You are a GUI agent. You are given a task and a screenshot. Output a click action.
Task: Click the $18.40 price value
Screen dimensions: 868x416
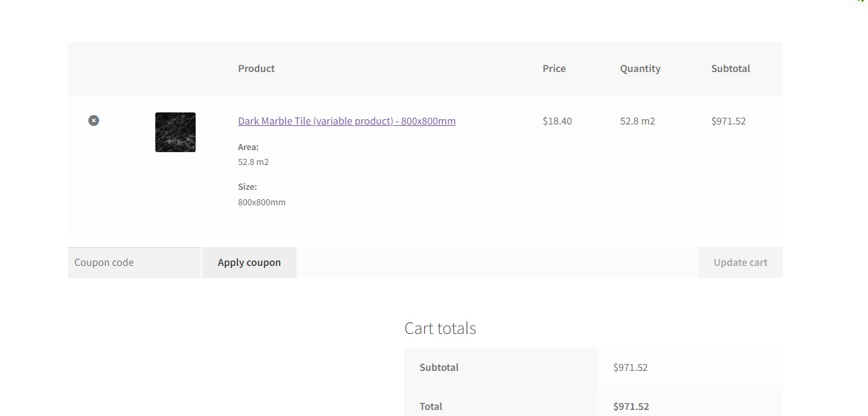(x=557, y=121)
